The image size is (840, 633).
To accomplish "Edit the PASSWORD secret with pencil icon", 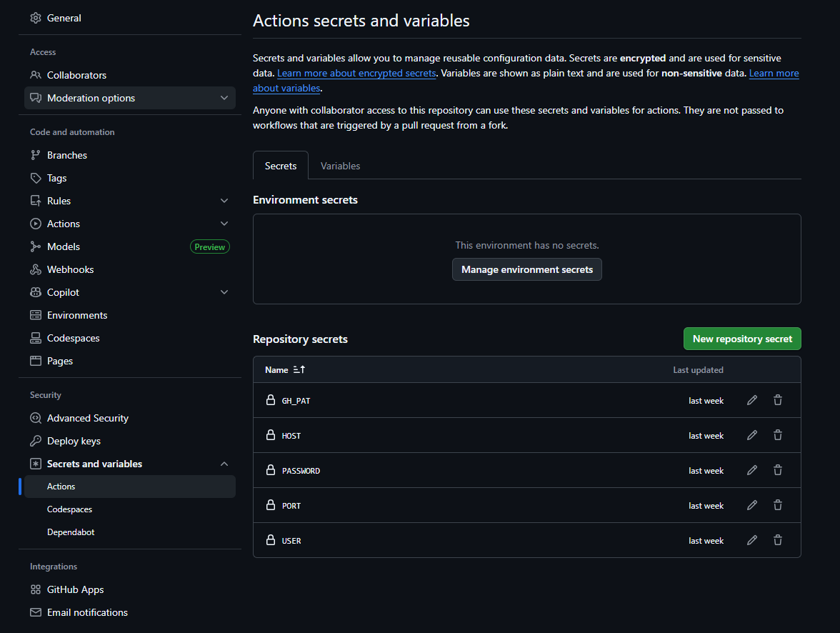I will [751, 470].
